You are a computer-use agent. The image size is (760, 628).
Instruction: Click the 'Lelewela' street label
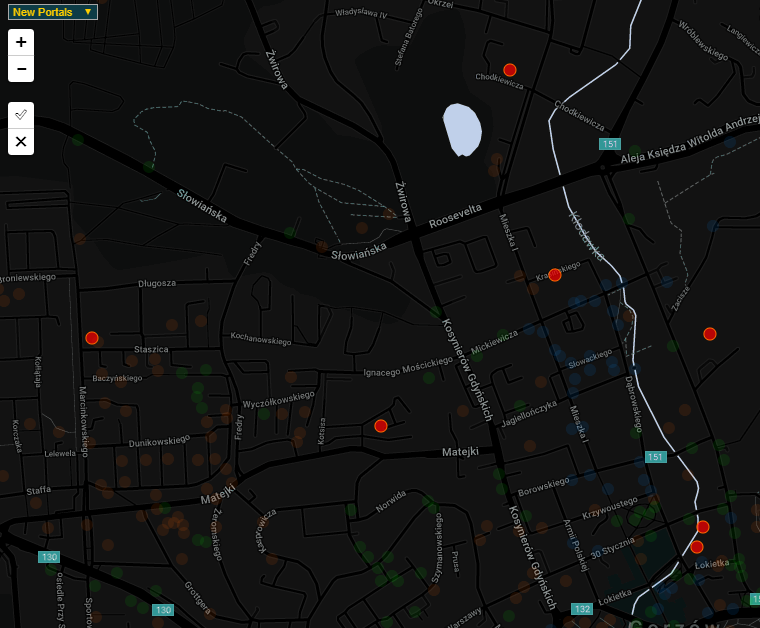pos(60,454)
